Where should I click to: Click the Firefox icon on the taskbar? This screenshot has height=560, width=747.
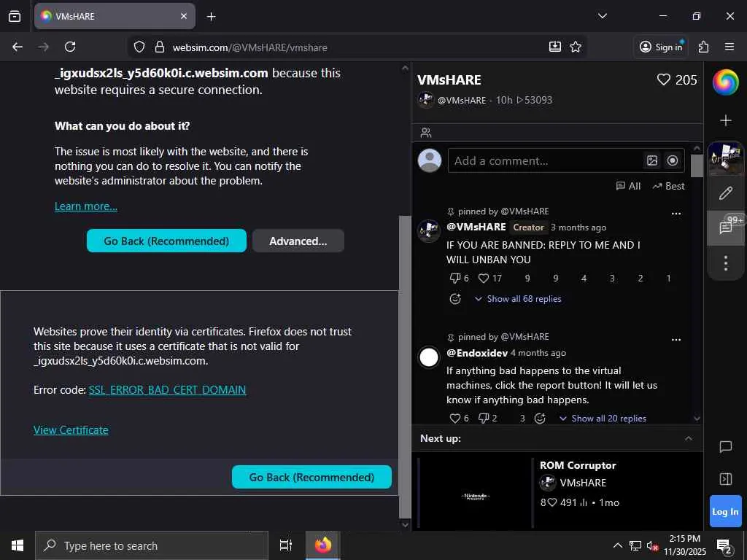[x=322, y=545]
